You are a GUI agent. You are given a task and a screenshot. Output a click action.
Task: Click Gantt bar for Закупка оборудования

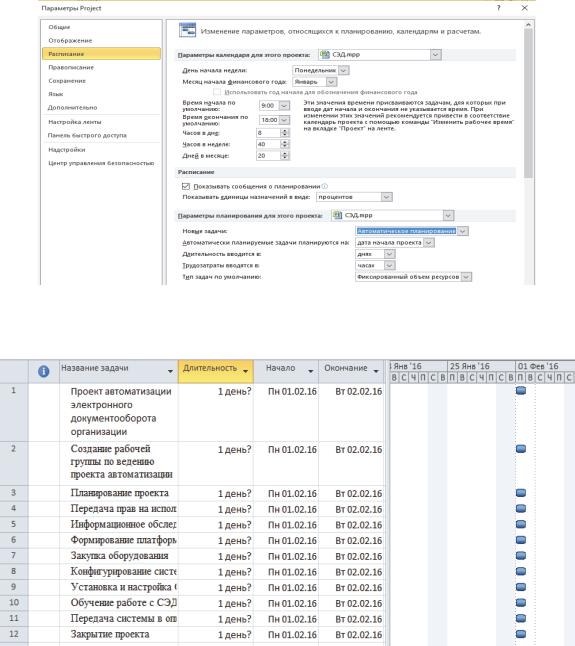coord(521,555)
